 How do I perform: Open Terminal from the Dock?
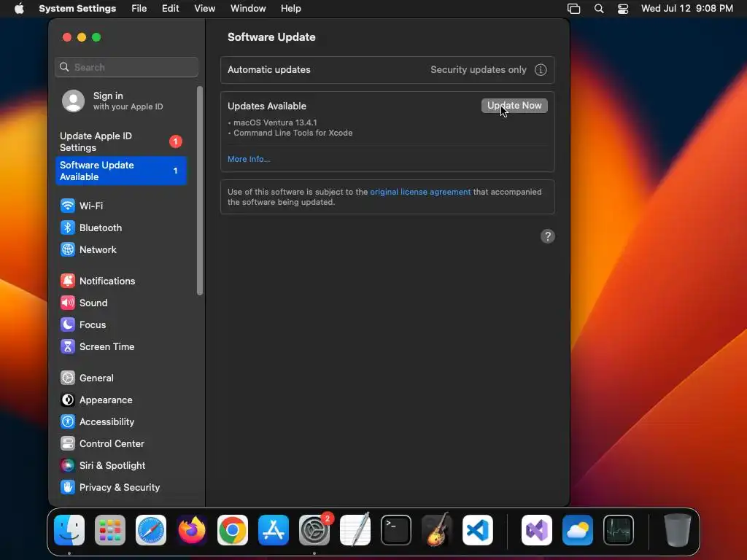tap(396, 529)
